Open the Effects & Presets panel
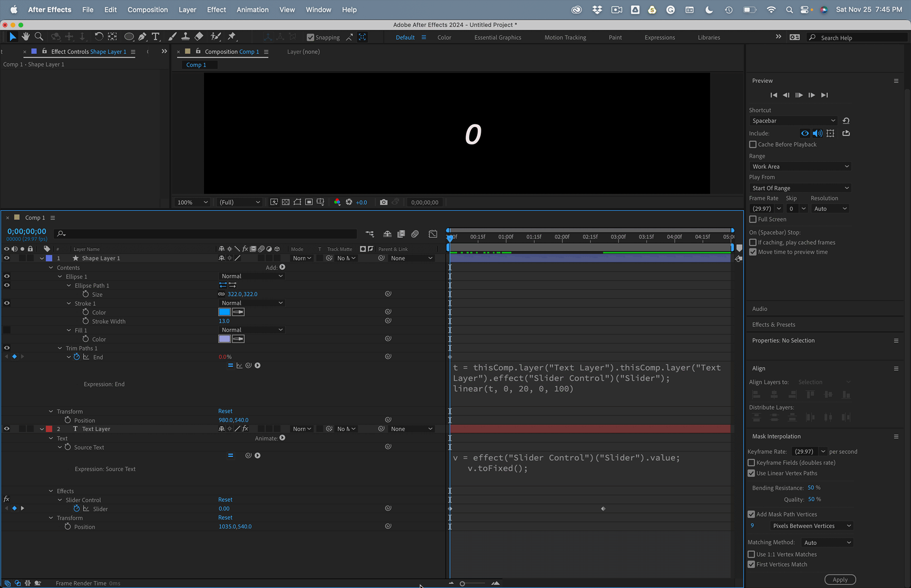This screenshot has height=588, width=911. (x=773, y=325)
